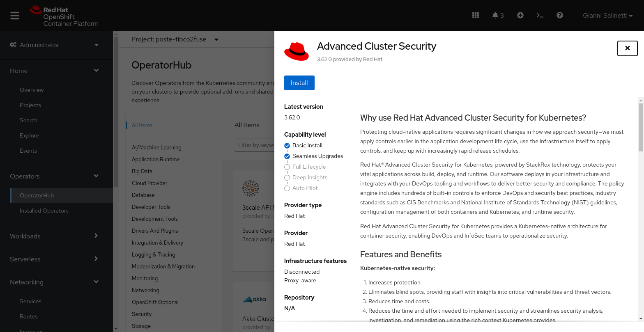The image size is (644, 332).
Task: Open Explore in the sidebar
Action: pos(29,135)
